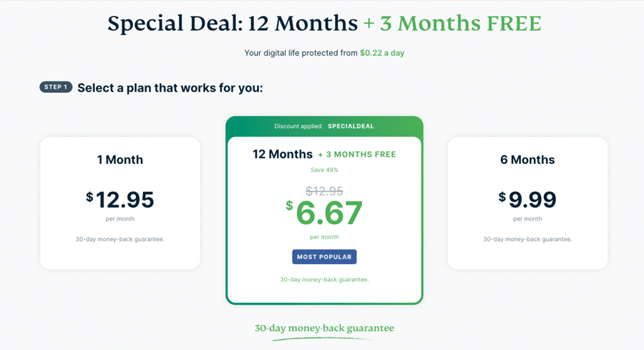Click the $9.99 per month price
Image resolution: width=644 pixels, height=350 pixels.
527,200
